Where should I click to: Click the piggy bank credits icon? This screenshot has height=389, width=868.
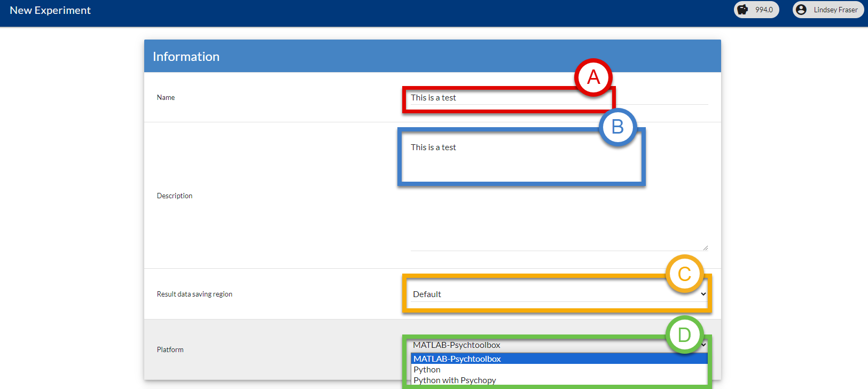(x=743, y=10)
